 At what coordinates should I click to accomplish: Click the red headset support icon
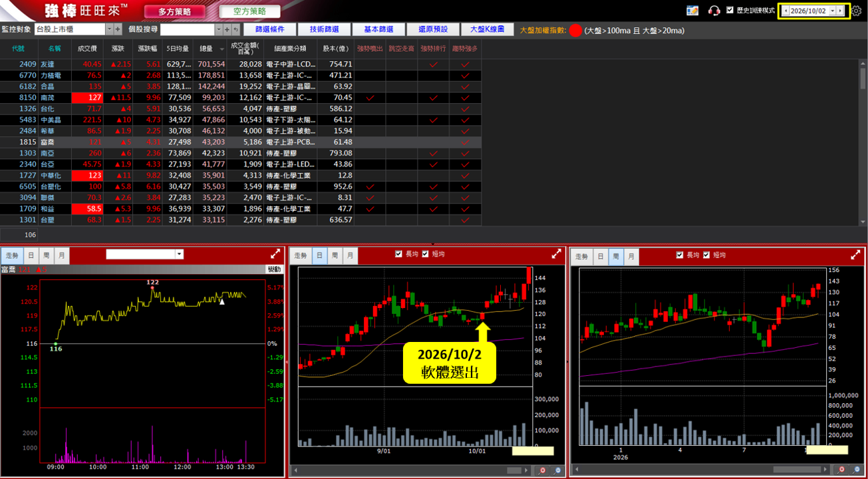714,11
